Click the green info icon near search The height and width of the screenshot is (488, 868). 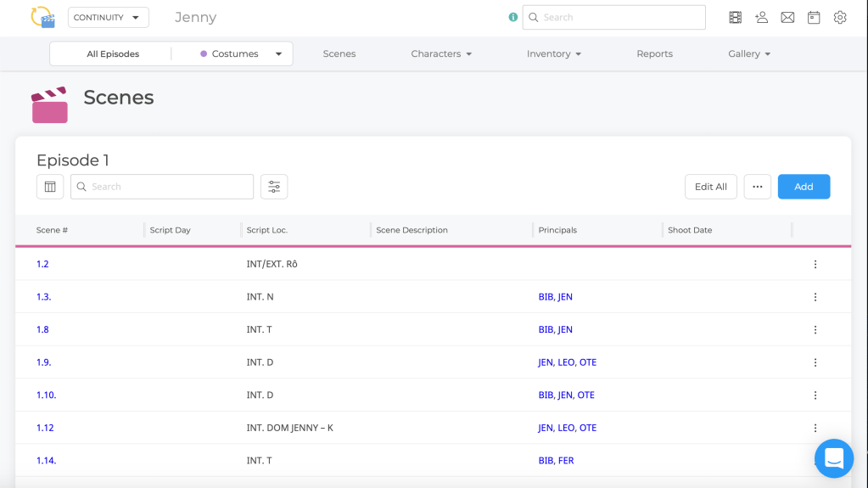pyautogui.click(x=512, y=17)
